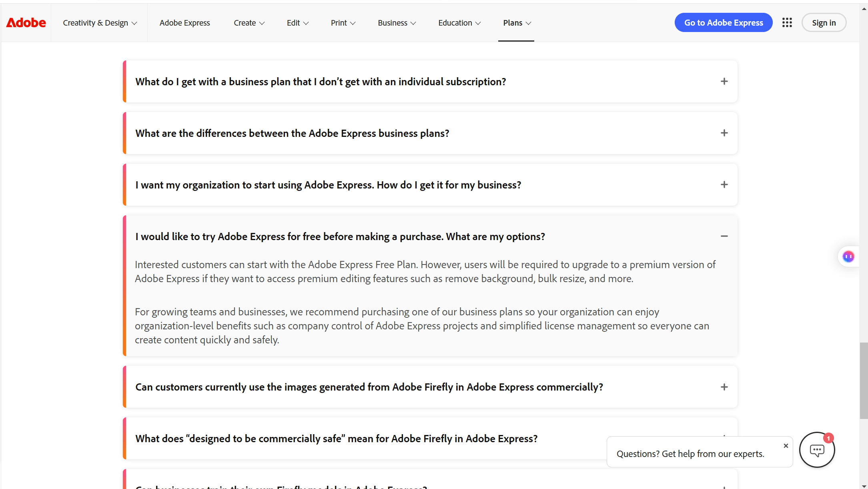Screen dimensions: 868x489
Task: Open the Education menu
Action: pyautogui.click(x=459, y=23)
